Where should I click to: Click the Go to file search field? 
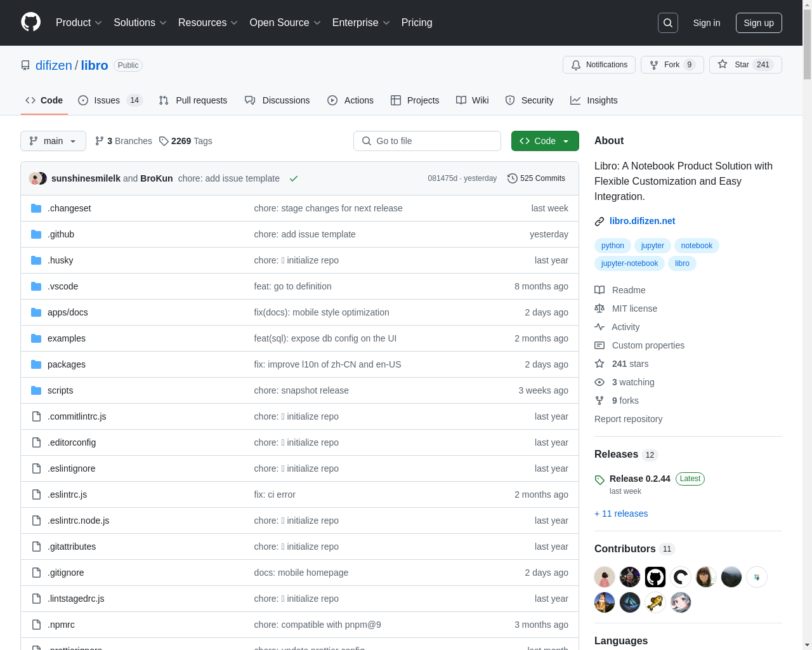[x=427, y=141]
